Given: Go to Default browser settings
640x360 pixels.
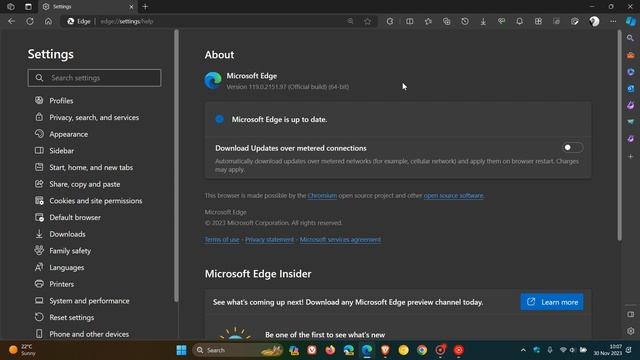Looking at the screenshot, I should pyautogui.click(x=75, y=217).
